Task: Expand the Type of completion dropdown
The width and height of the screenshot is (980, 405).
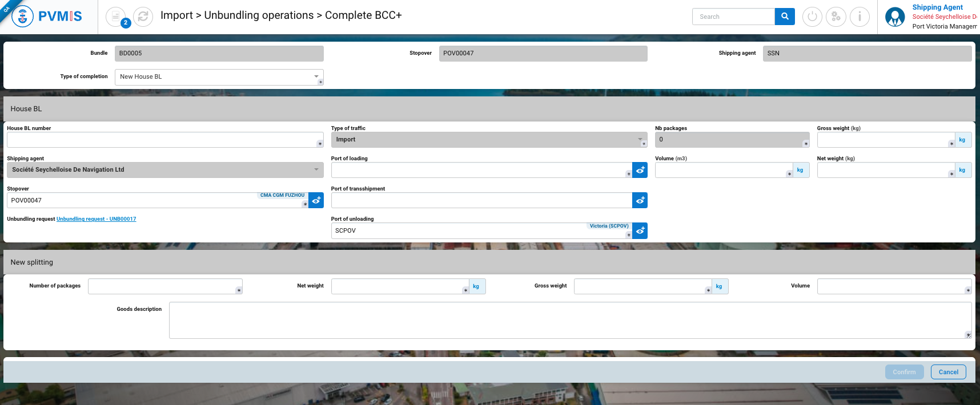Action: pyautogui.click(x=316, y=76)
